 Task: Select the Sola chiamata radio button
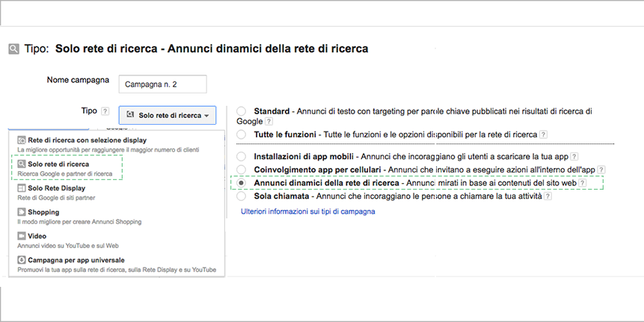coord(241,196)
